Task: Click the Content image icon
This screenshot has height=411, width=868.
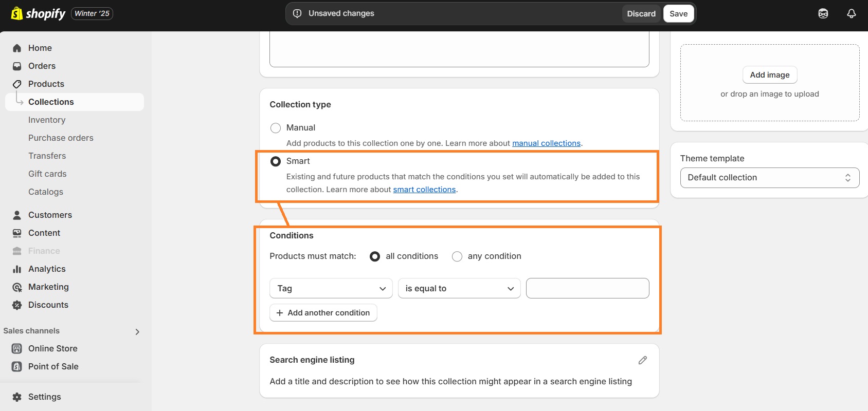Action: tap(17, 233)
